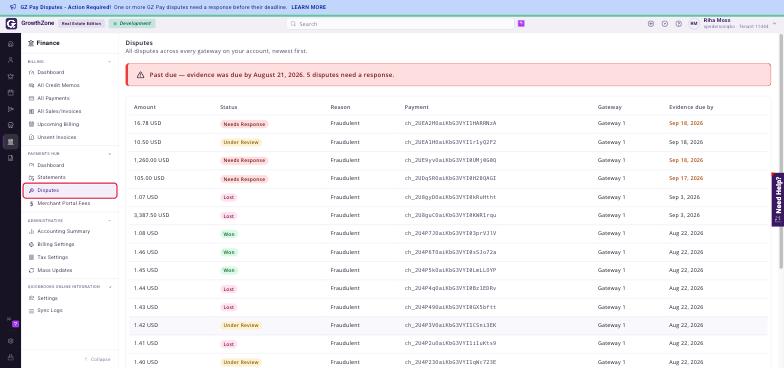Collapse the Billing section

click(x=110, y=62)
